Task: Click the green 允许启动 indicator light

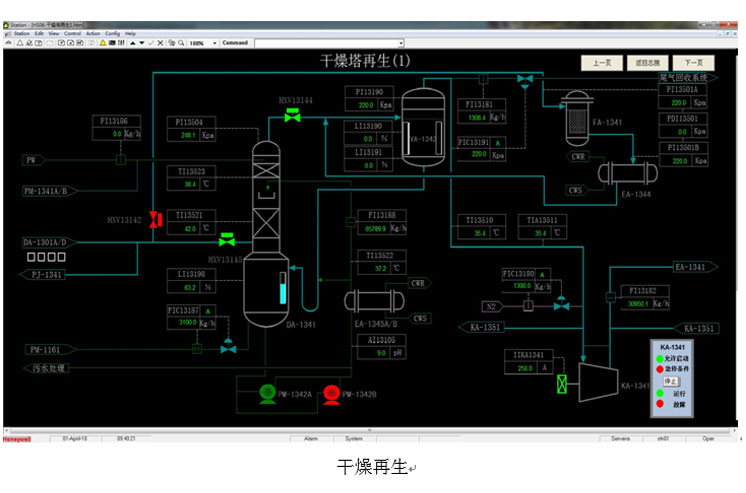Action: (660, 358)
